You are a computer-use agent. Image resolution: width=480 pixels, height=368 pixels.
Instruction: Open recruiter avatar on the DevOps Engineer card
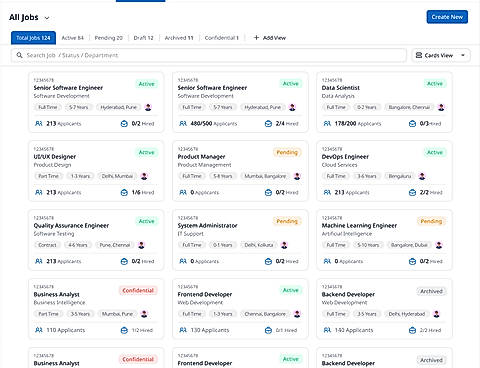pyautogui.click(x=422, y=176)
